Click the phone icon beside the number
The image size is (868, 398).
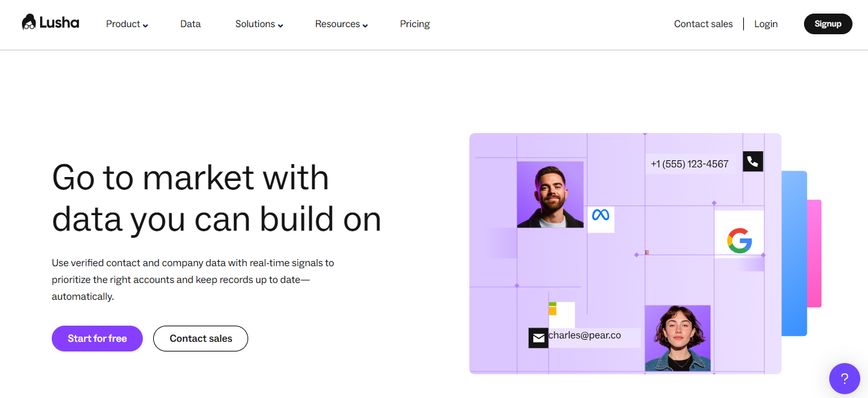pos(753,162)
